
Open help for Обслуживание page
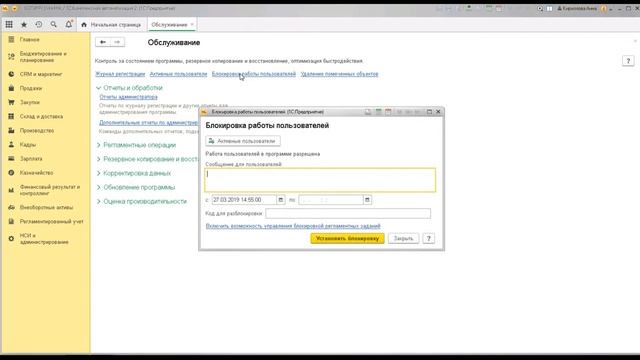[x=628, y=61]
